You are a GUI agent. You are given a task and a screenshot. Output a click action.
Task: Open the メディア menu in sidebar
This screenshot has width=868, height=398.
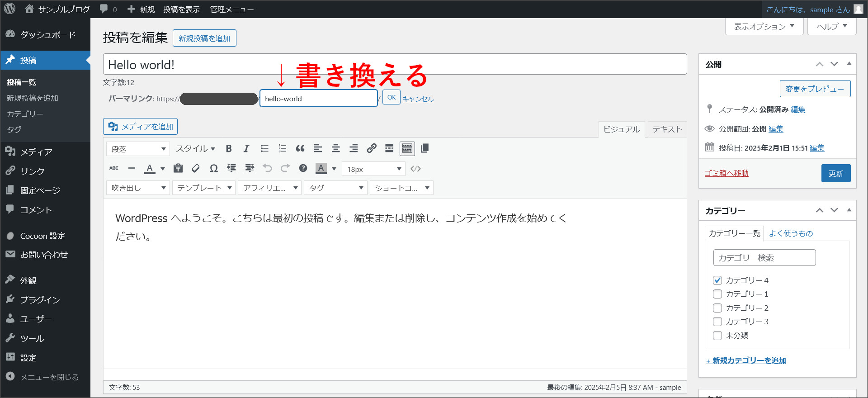coord(36,152)
